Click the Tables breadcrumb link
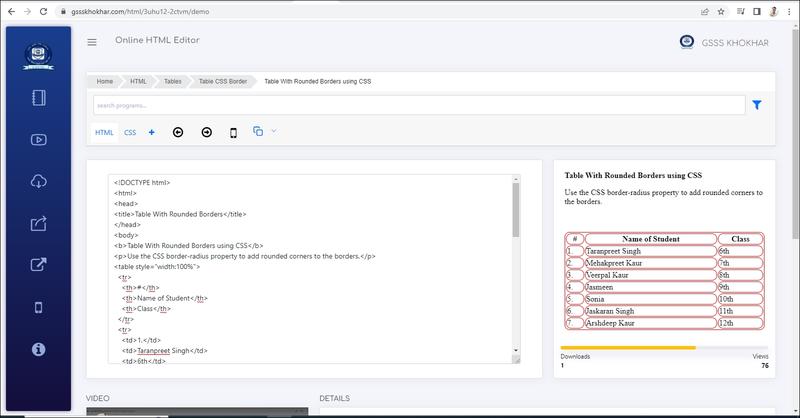800x418 pixels. point(172,80)
